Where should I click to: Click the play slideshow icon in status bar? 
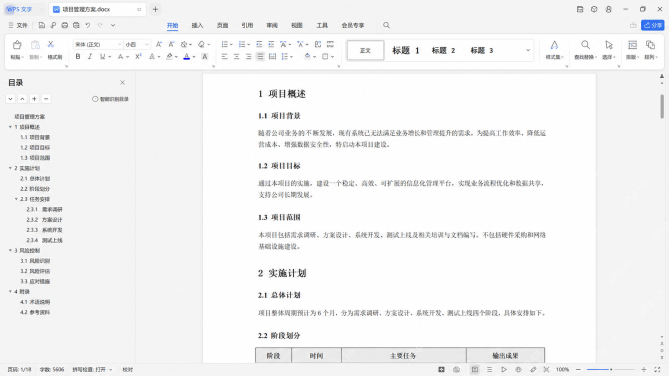pos(504,370)
